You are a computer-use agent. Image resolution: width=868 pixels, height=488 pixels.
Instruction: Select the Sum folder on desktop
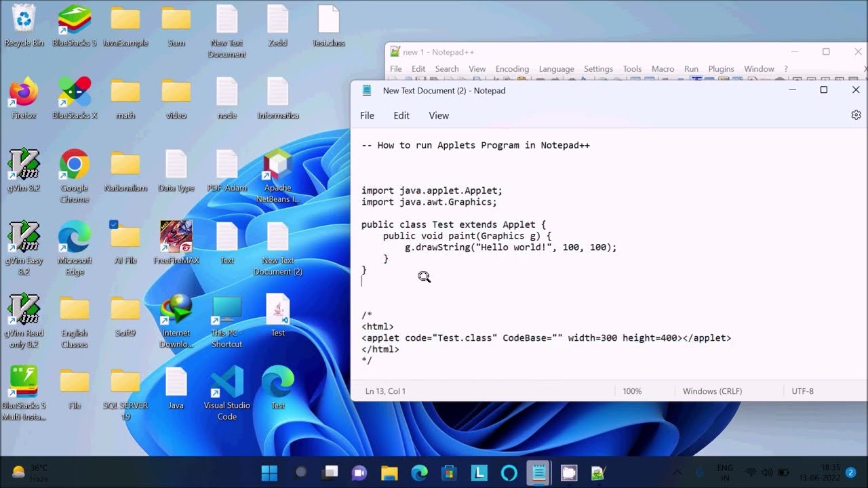coord(176,26)
